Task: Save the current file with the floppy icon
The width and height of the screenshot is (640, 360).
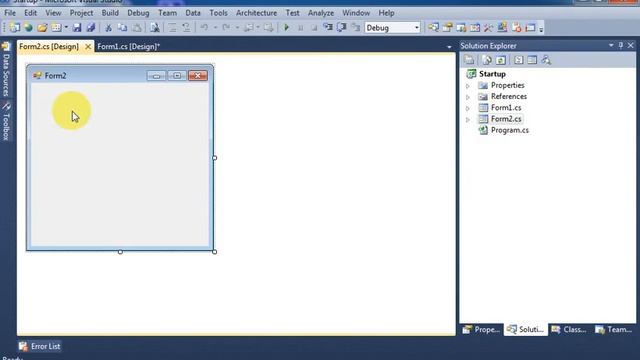Action: pos(77,28)
